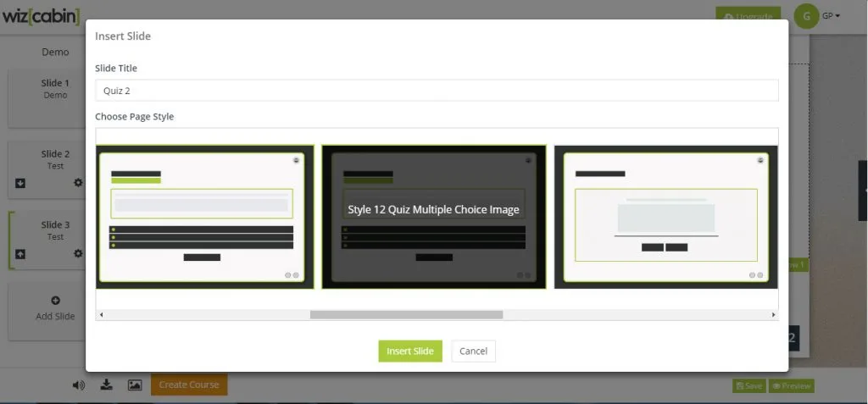Screen dimensions: 868x404
Task: Open Slide 3 Test in sidebar
Action: (47, 240)
